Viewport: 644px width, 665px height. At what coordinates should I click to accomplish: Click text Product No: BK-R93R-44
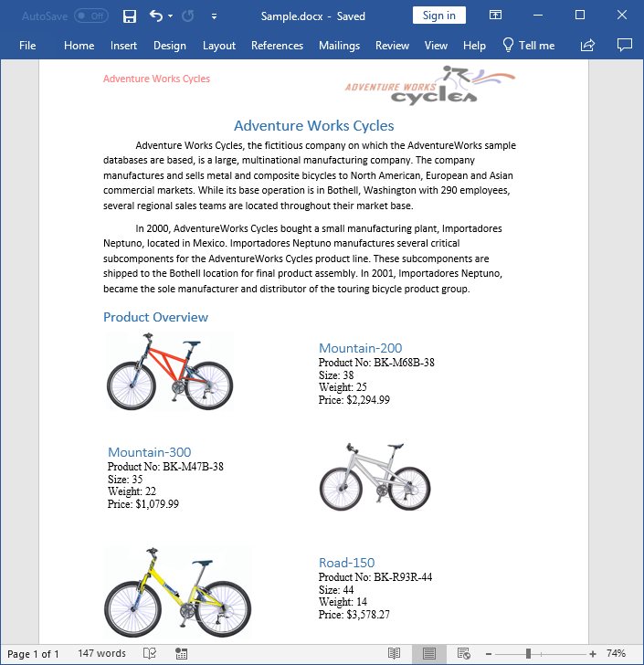click(x=375, y=577)
